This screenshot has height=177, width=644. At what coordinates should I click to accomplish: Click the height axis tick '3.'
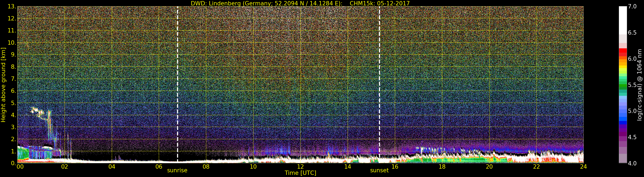click(x=13, y=127)
